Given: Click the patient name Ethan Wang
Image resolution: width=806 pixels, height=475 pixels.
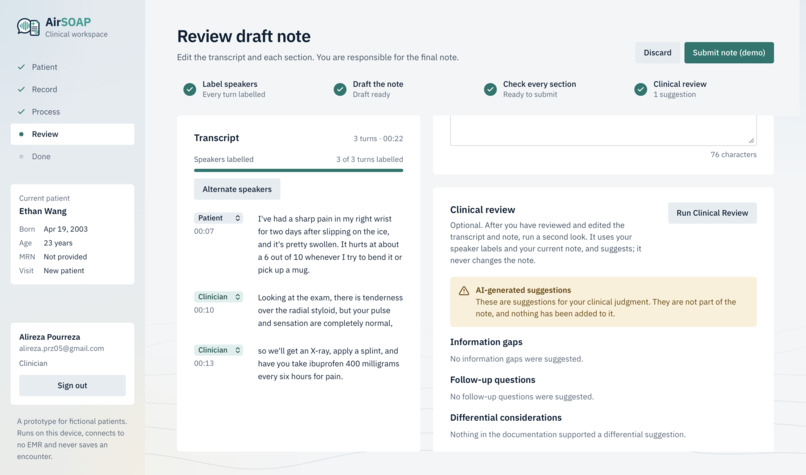Looking at the screenshot, I should (43, 211).
